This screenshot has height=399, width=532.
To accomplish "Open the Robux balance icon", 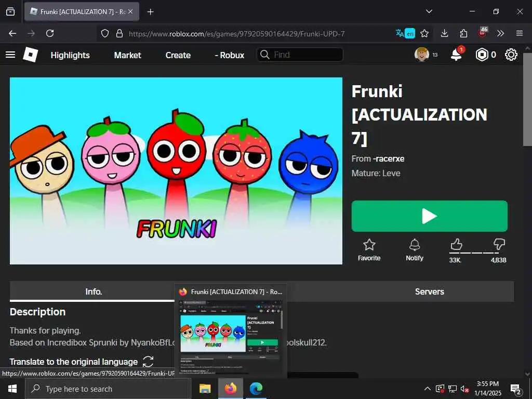I will (x=482, y=55).
